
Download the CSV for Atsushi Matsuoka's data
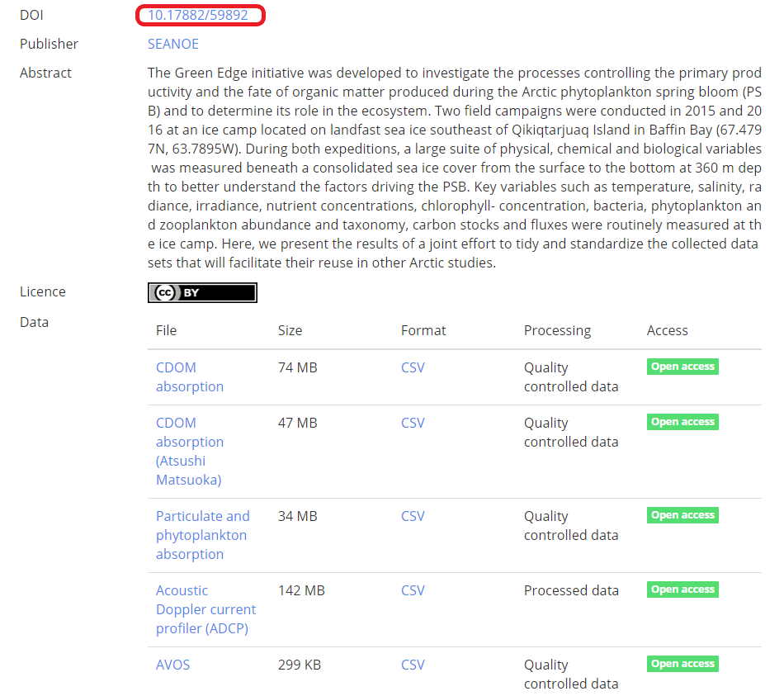pyautogui.click(x=413, y=423)
